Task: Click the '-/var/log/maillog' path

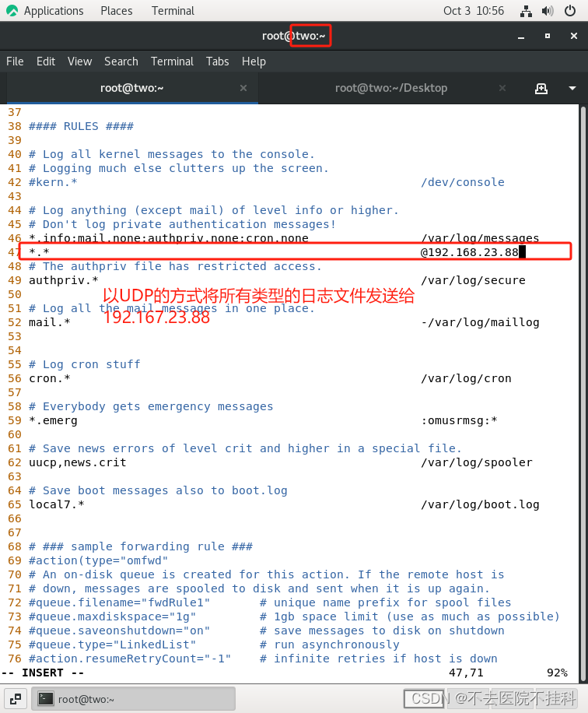Action: 481,322
